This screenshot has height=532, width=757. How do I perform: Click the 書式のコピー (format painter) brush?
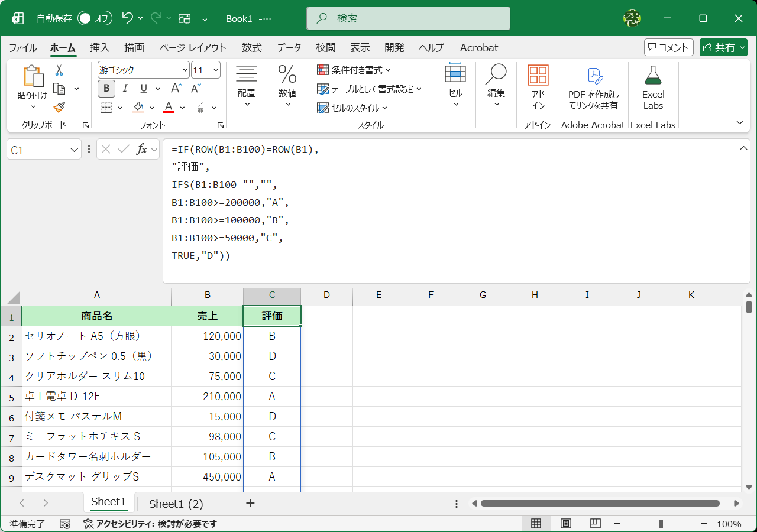[59, 107]
